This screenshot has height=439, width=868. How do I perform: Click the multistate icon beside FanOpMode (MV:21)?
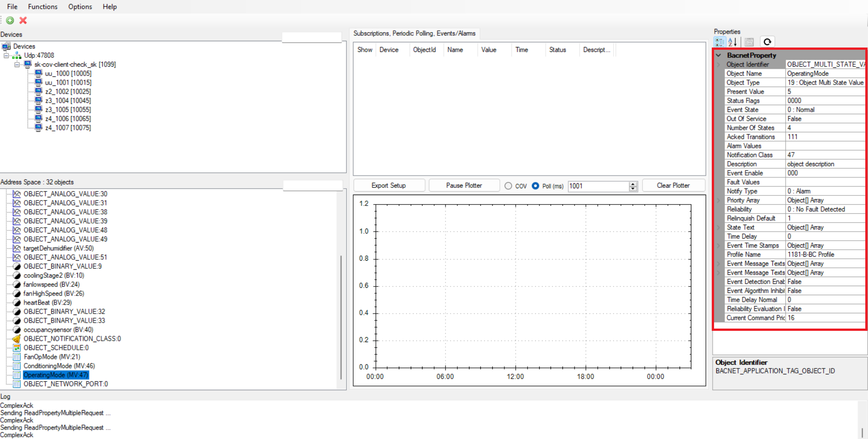coord(17,357)
